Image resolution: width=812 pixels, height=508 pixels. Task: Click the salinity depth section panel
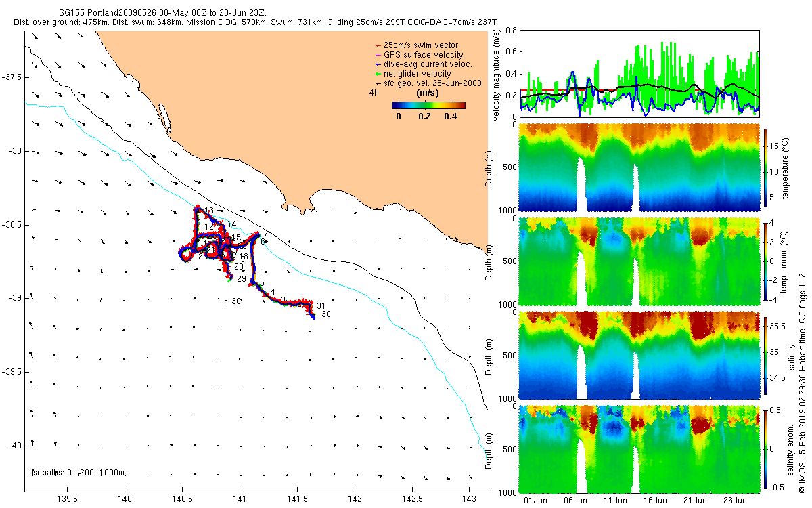[x=639, y=354]
